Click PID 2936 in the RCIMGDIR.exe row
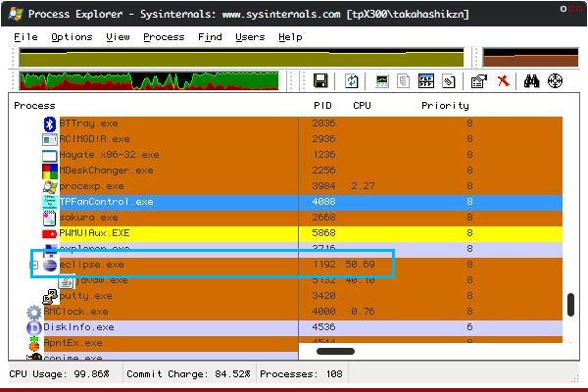Screen dimensions: 588x392 pyautogui.click(x=323, y=139)
